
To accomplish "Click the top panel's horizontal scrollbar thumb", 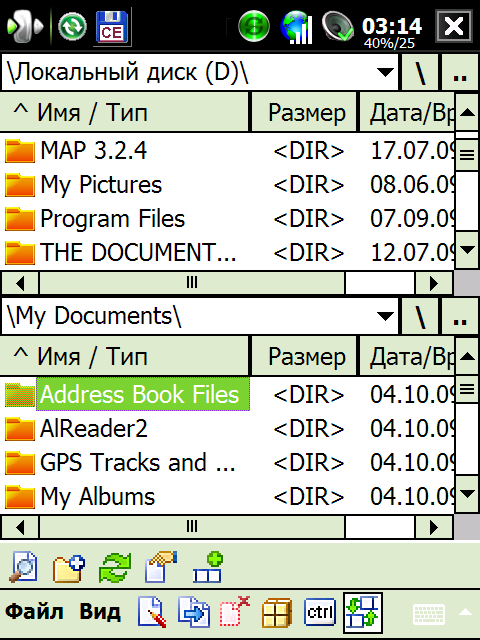I will pyautogui.click(x=192, y=282).
